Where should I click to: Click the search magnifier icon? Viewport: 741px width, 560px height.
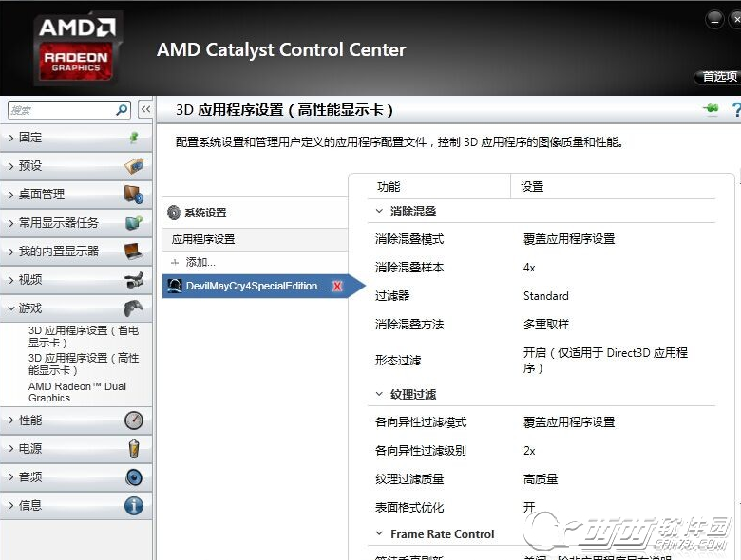click(122, 110)
